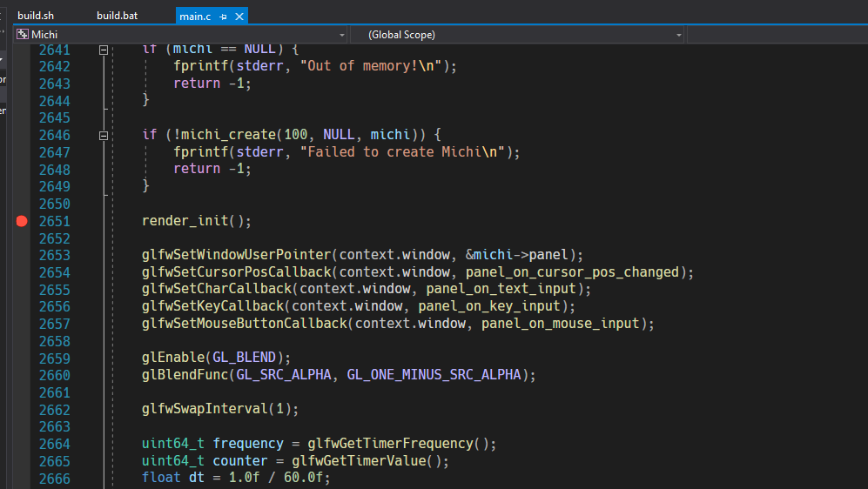
Task: Click panel_on_key_input identifier
Action: [x=488, y=306]
